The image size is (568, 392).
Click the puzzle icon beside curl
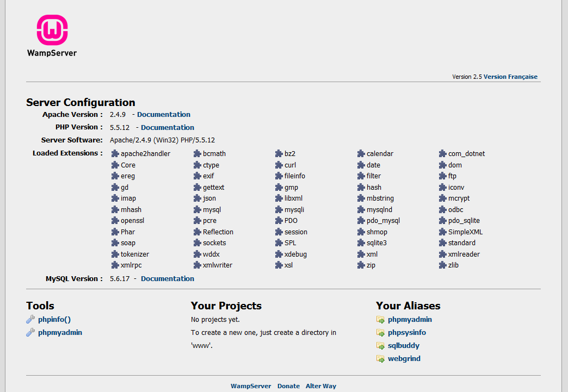279,165
